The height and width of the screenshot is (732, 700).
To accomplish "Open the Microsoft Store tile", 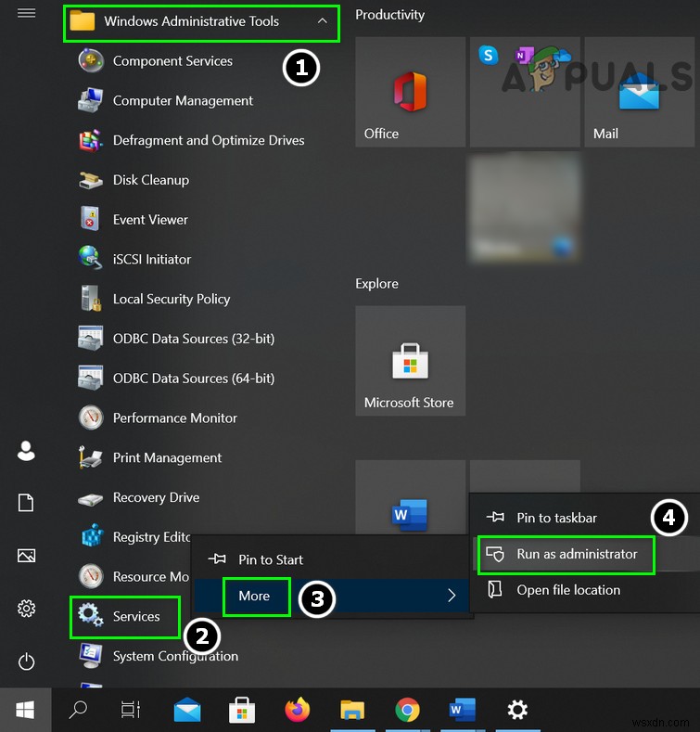I will pos(410,361).
